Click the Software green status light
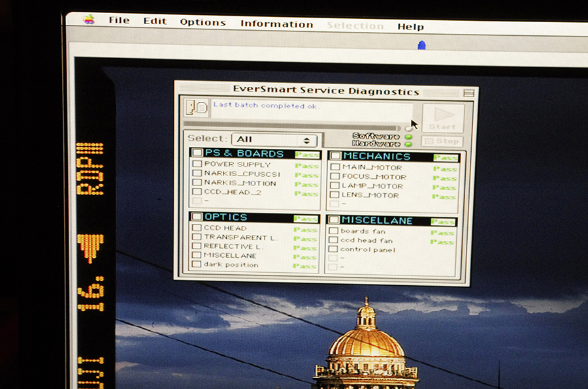The width and height of the screenshot is (588, 389). tap(409, 137)
